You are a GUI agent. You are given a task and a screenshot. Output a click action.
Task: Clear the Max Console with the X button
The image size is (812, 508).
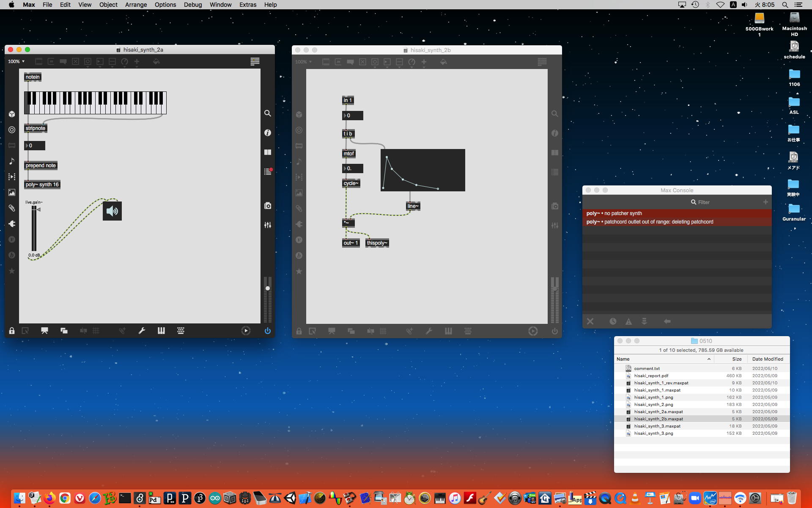tap(590, 321)
